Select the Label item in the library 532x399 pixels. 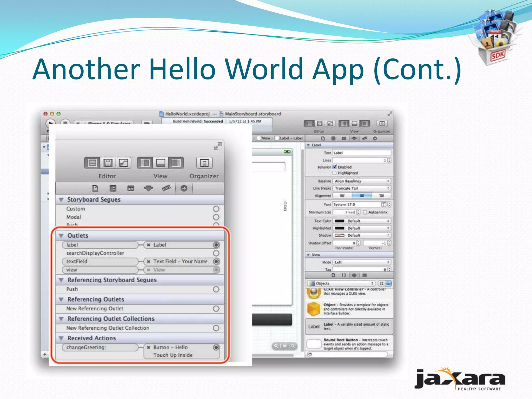click(x=349, y=327)
